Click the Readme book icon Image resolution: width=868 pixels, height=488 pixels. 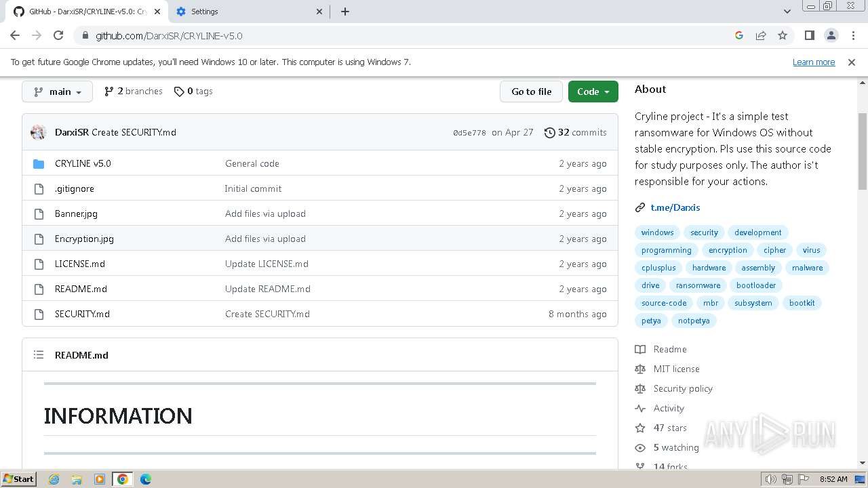tap(640, 349)
